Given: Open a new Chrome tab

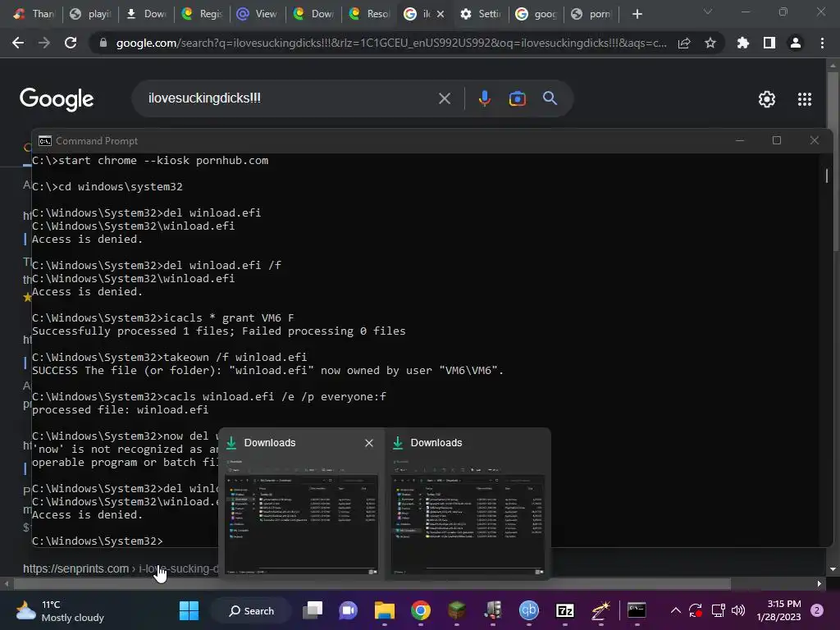Looking at the screenshot, I should [637, 14].
